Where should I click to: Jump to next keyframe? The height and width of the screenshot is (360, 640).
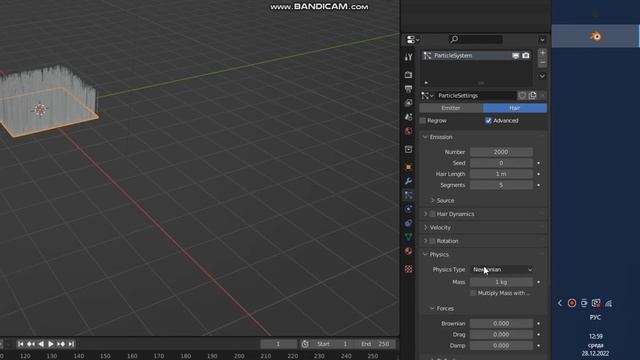pyautogui.click(x=61, y=344)
